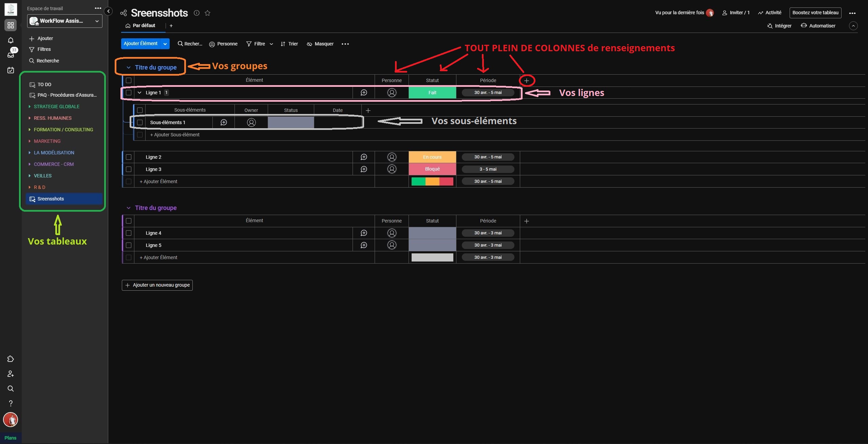Click the profile avatar at bottom left
This screenshot has width=868, height=444.
pos(11,420)
